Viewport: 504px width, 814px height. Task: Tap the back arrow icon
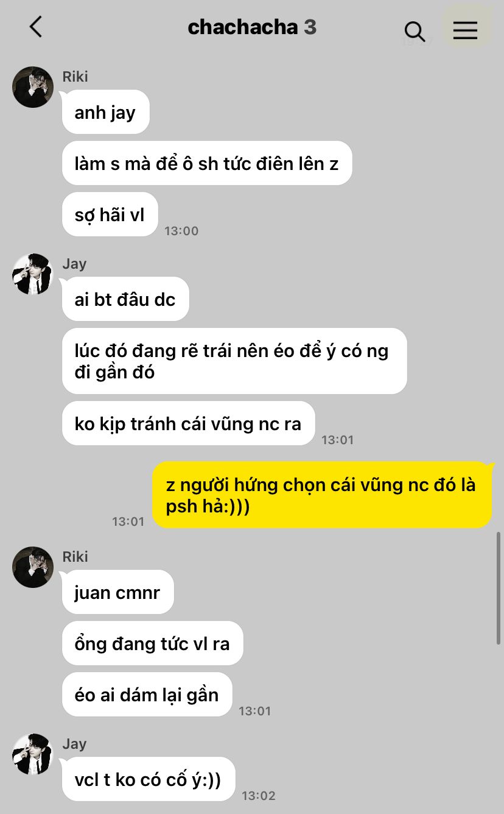pos(36,27)
